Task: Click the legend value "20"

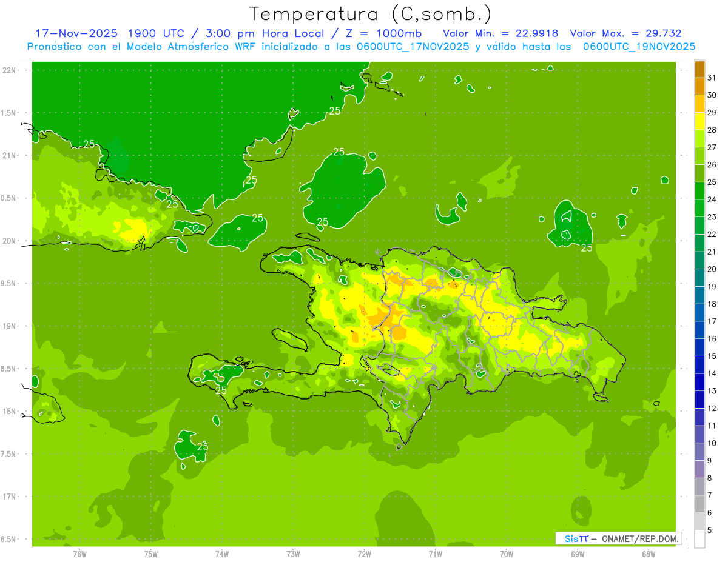Action: click(x=712, y=269)
